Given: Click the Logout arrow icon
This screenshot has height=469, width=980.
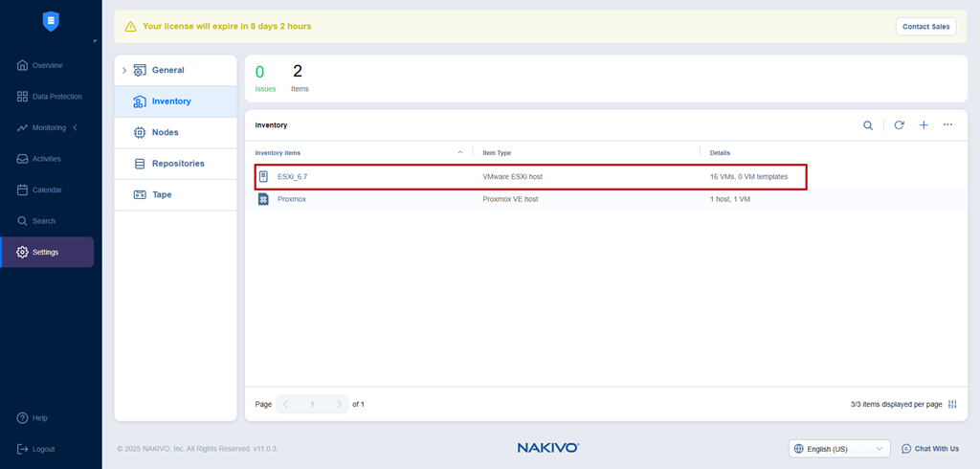Looking at the screenshot, I should point(23,449).
